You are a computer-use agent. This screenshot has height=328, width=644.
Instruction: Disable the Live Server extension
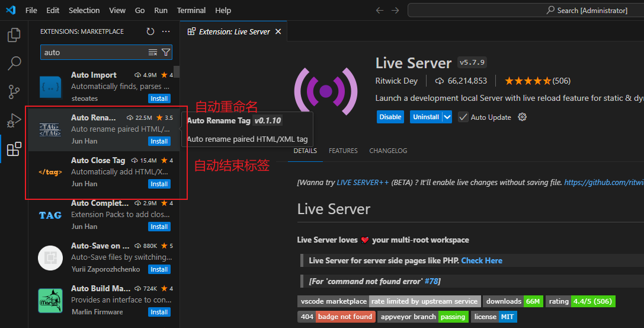pos(390,117)
